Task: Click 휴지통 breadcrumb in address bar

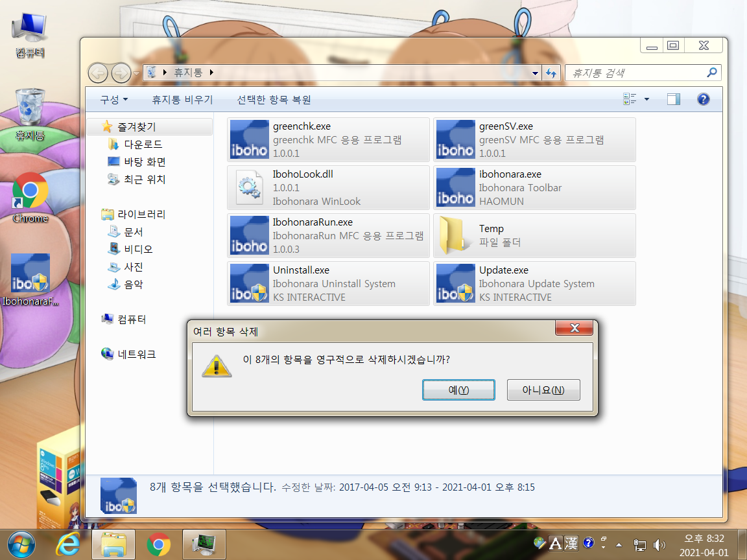Action: click(x=187, y=73)
